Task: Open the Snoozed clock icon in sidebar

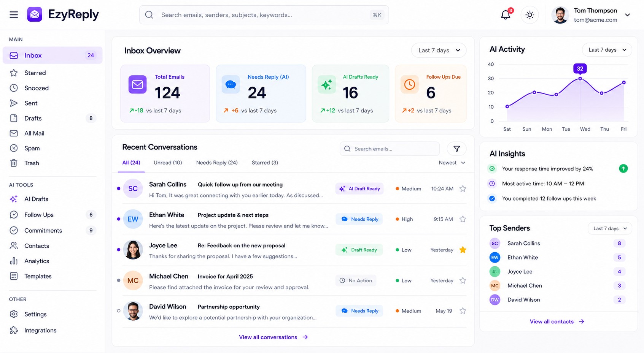Action: click(x=14, y=88)
